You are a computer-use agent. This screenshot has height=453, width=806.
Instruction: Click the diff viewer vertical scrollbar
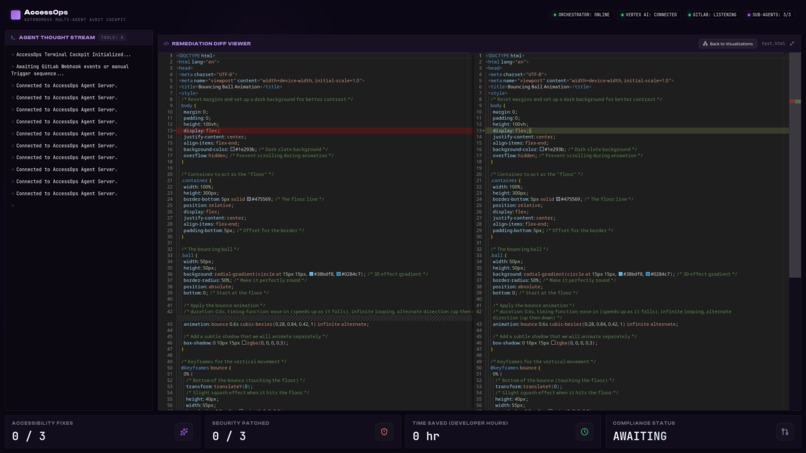coord(795,165)
